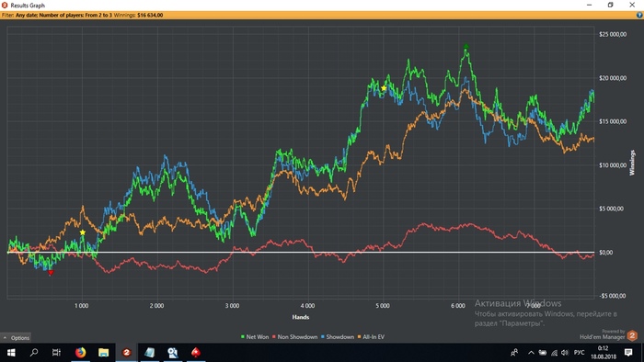The image size is (644, 362).
Task: Toggle the Net Won legend entry
Action: pyautogui.click(x=255, y=337)
